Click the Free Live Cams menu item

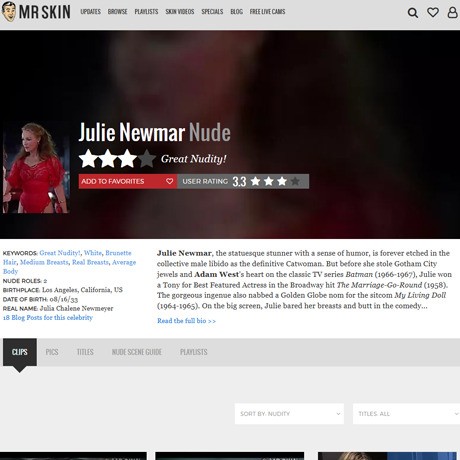click(267, 12)
